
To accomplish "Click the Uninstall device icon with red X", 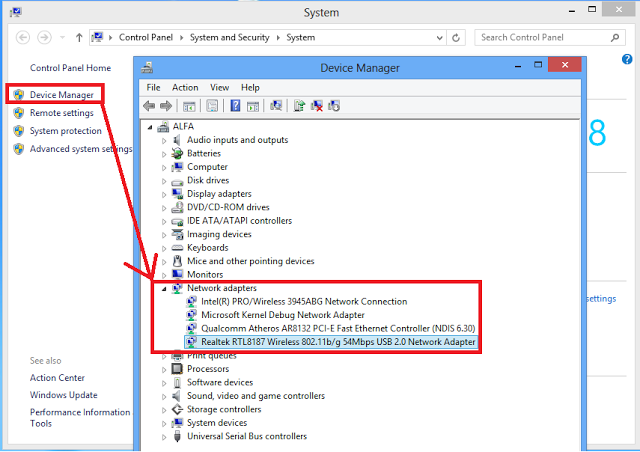I will pos(317,106).
